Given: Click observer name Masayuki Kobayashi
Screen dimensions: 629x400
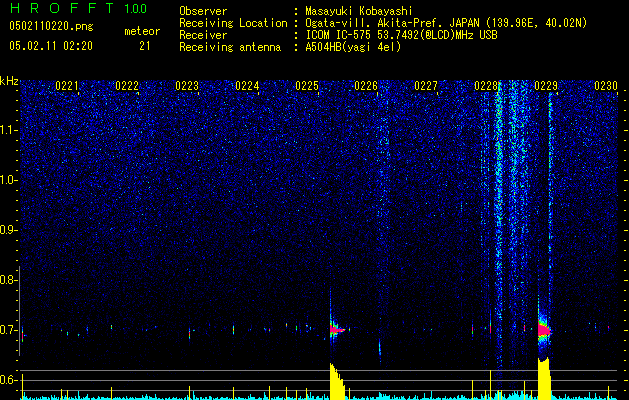Looking at the screenshot, I should [x=359, y=11].
